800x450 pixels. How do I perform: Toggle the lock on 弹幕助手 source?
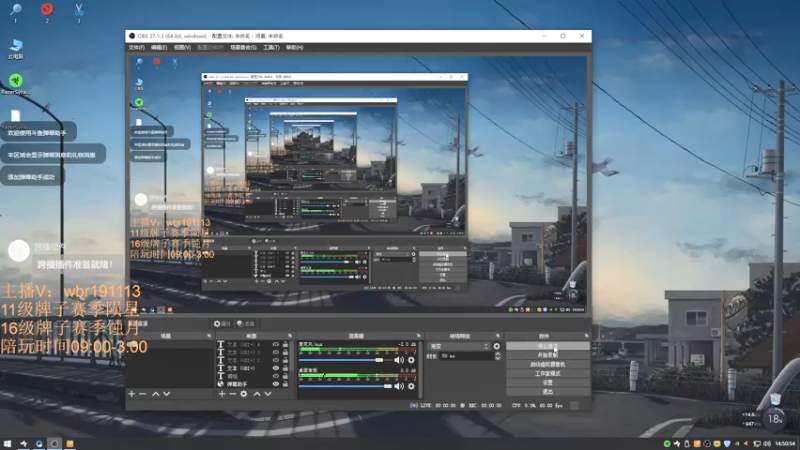285,384
